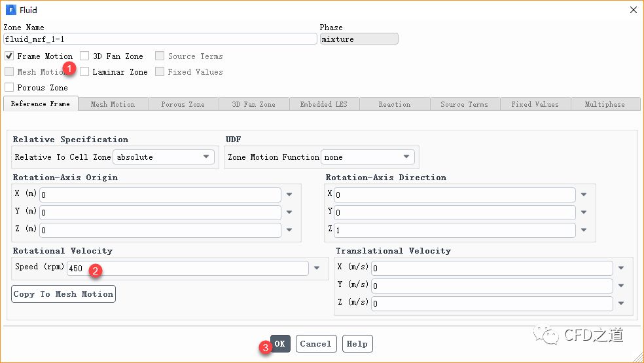The height and width of the screenshot is (363, 644).
Task: Click the Copy To Mesh Motion button
Action: pyautogui.click(x=63, y=294)
